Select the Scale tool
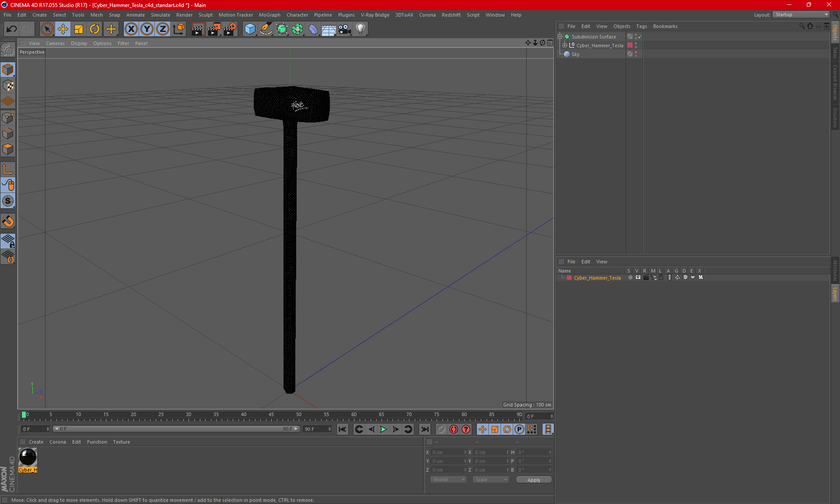840x504 pixels. pyautogui.click(x=79, y=29)
